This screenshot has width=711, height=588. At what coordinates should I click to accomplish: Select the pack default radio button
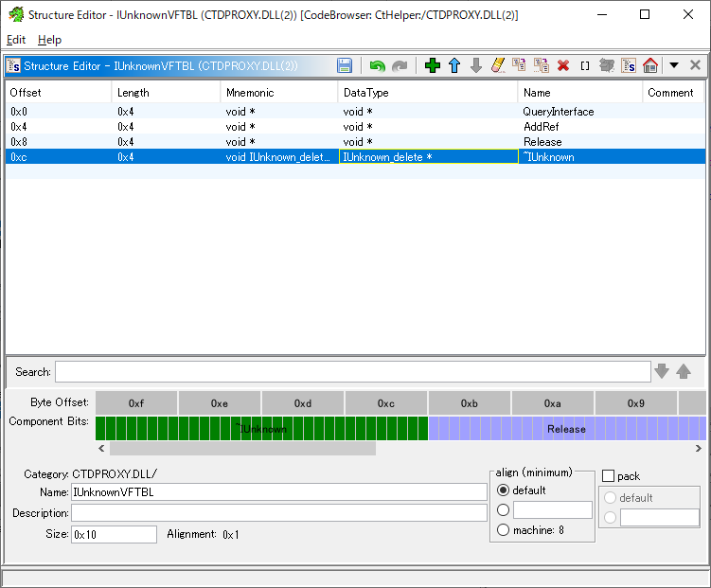[610, 498]
